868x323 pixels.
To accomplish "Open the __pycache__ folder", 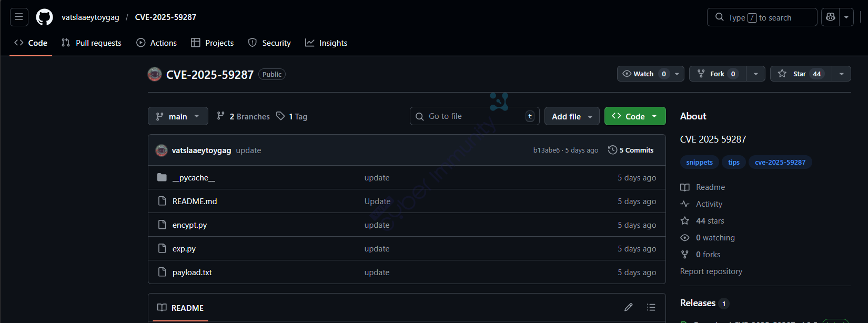I will 194,178.
